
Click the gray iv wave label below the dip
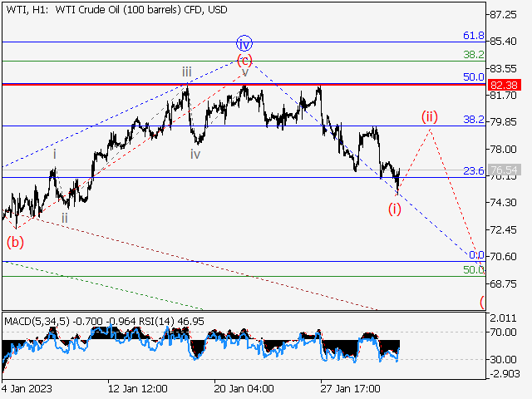(x=195, y=155)
